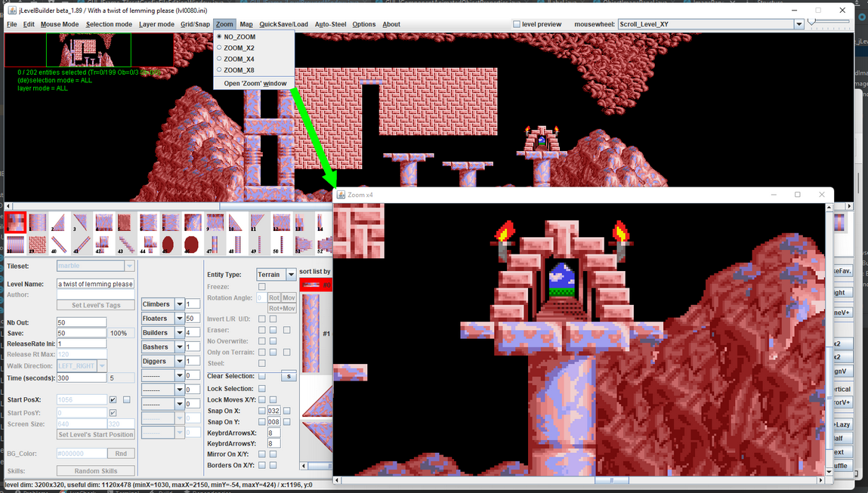The width and height of the screenshot is (868, 493).
Task: Select terrain tile number 6
Action: 148,222
